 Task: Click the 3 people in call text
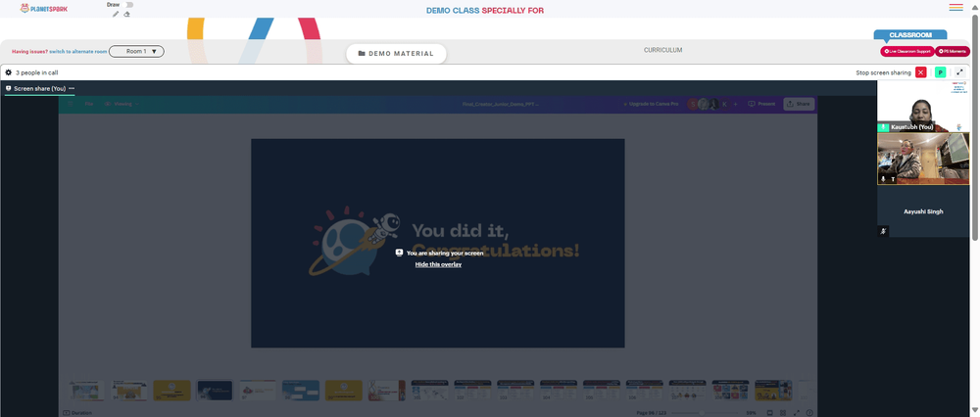tap(37, 72)
